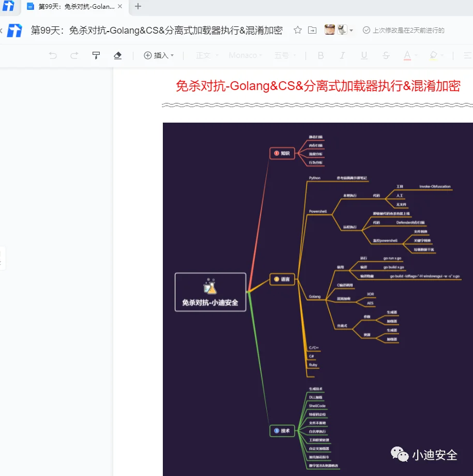Click the XOR label in mind map
Image resolution: width=473 pixels, height=476 pixels.
(370, 294)
